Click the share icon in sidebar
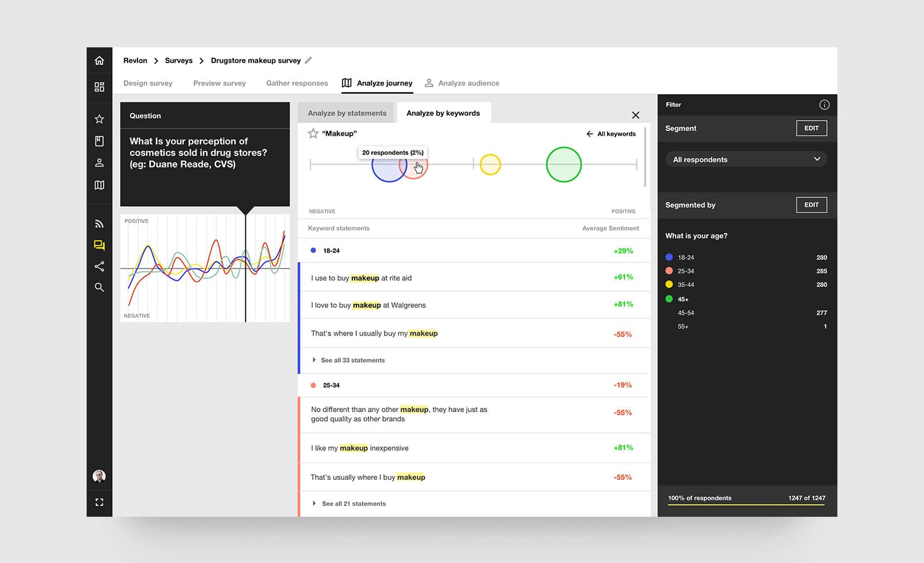Image resolution: width=924 pixels, height=563 pixels. (99, 266)
